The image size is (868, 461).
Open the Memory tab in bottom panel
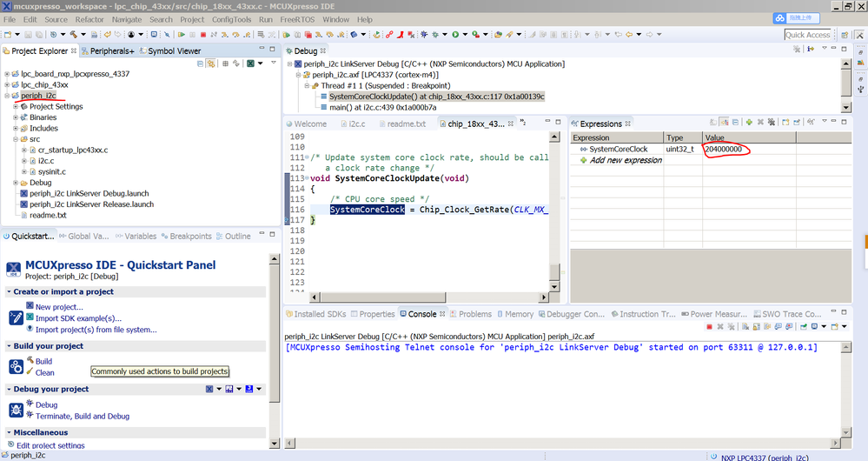click(519, 314)
